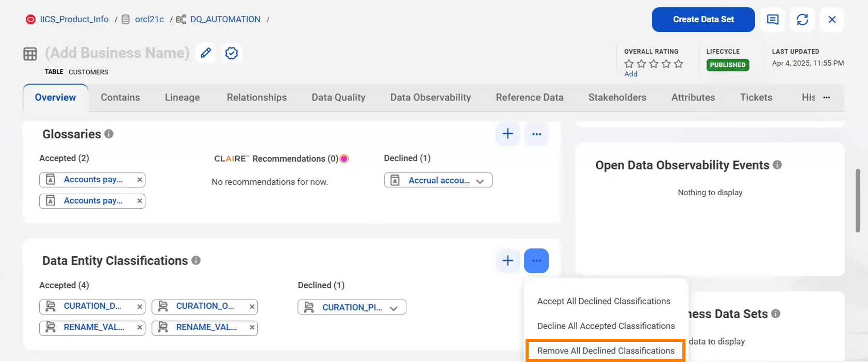
Task: Close the asset page with the X
Action: 832,20
